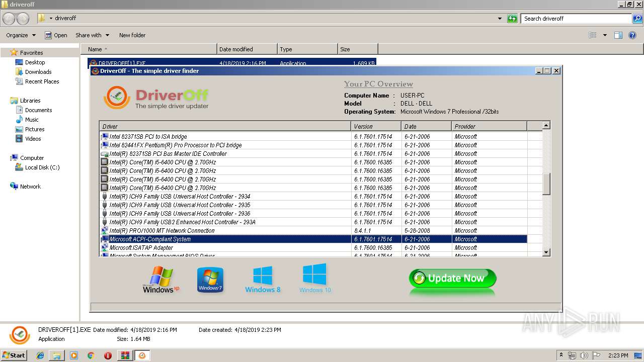Open the view options dropdown arrow

point(605,35)
